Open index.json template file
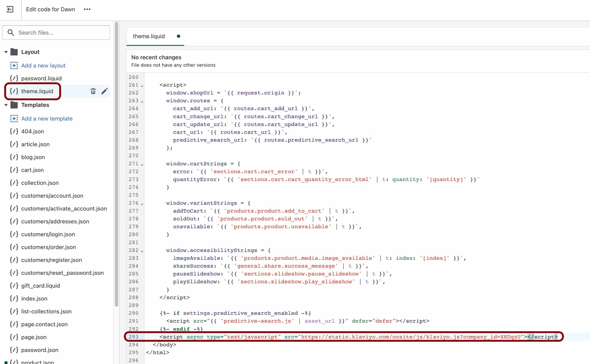590x364 pixels. [x=34, y=299]
